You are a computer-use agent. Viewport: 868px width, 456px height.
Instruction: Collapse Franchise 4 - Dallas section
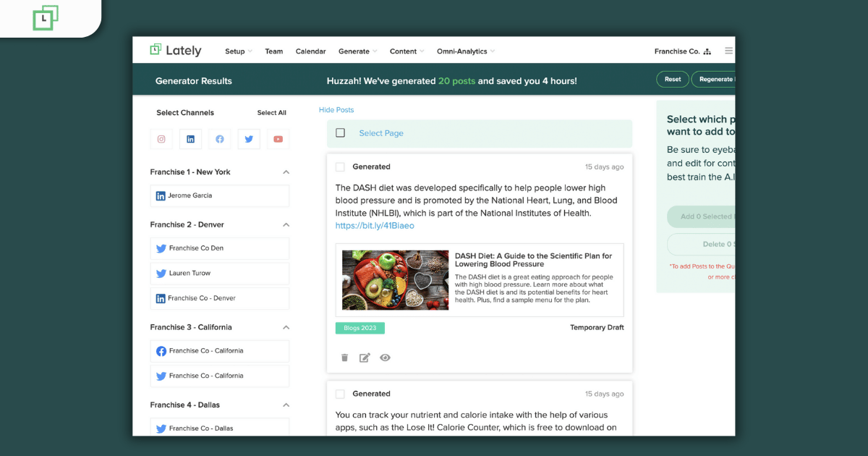286,405
